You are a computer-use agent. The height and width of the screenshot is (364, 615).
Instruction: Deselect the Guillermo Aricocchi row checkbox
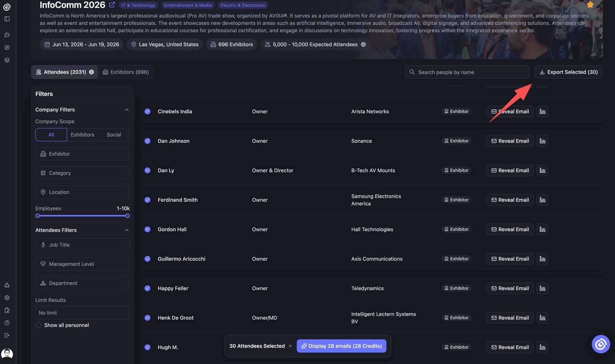tap(148, 259)
